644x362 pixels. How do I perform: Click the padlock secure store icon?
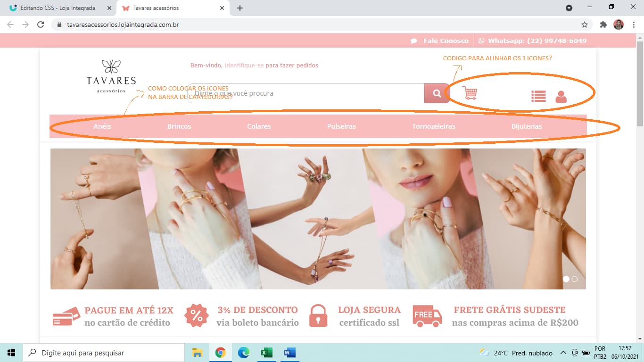(x=318, y=316)
